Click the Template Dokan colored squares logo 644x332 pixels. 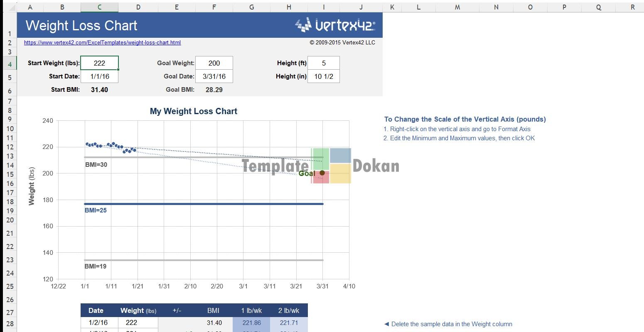point(331,166)
